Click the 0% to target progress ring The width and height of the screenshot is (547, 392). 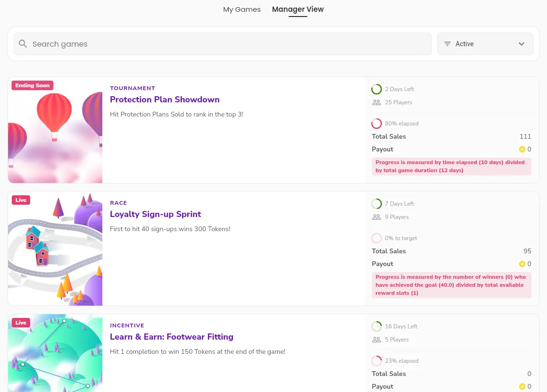tap(376, 238)
